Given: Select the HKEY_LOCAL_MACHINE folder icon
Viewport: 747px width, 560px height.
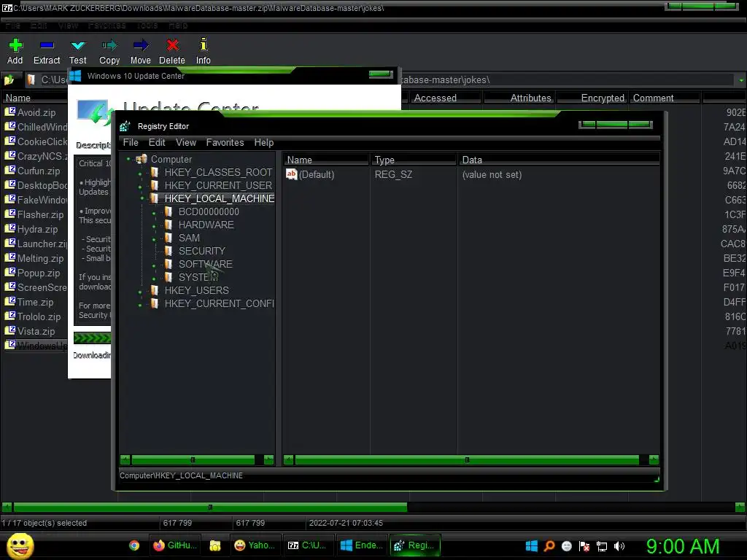Looking at the screenshot, I should click(x=155, y=198).
